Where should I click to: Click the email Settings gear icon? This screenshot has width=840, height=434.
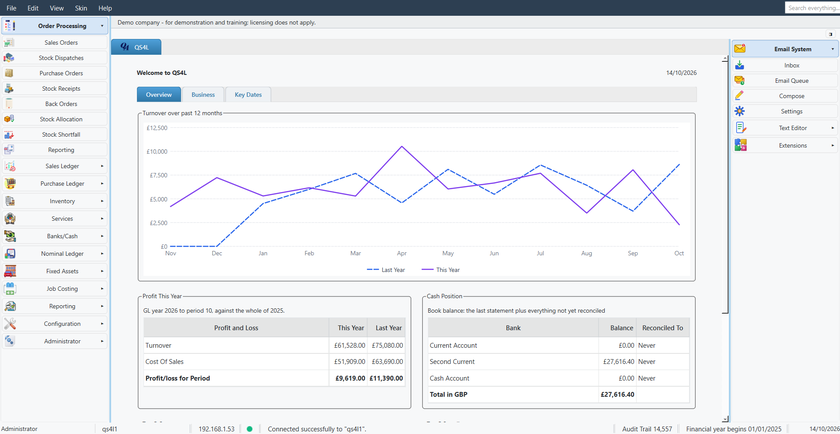pyautogui.click(x=740, y=111)
